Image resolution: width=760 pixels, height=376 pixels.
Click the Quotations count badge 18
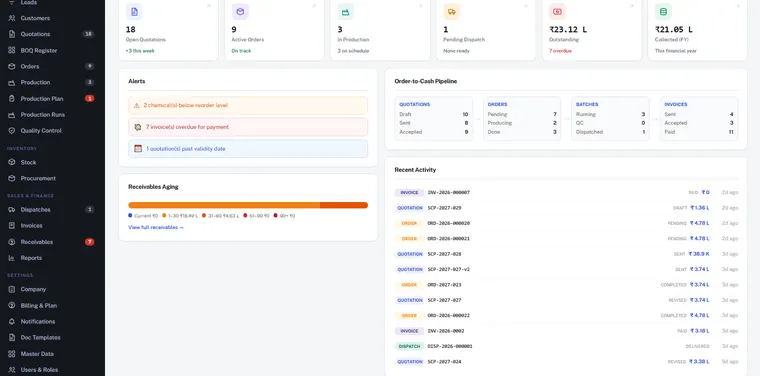[x=88, y=34]
